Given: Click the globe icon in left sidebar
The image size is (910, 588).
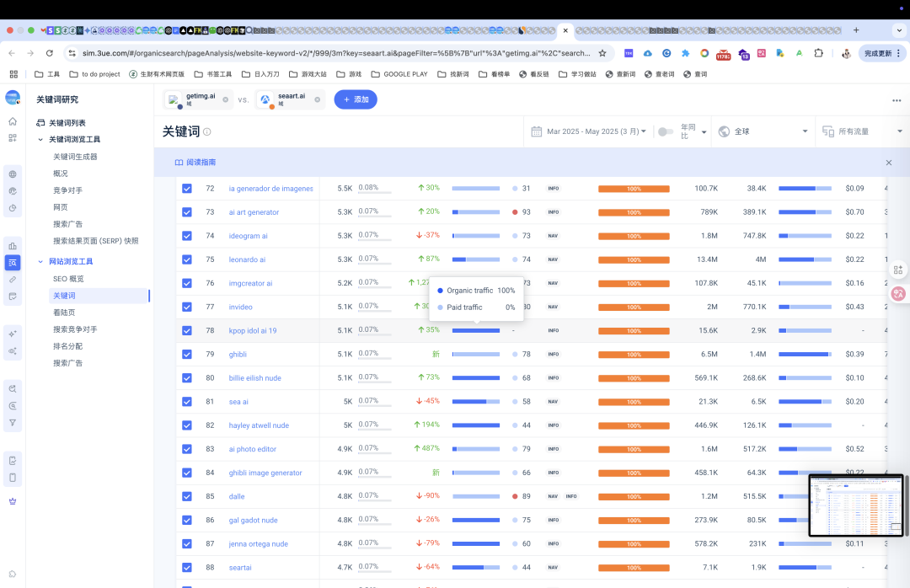Looking at the screenshot, I should [13, 174].
